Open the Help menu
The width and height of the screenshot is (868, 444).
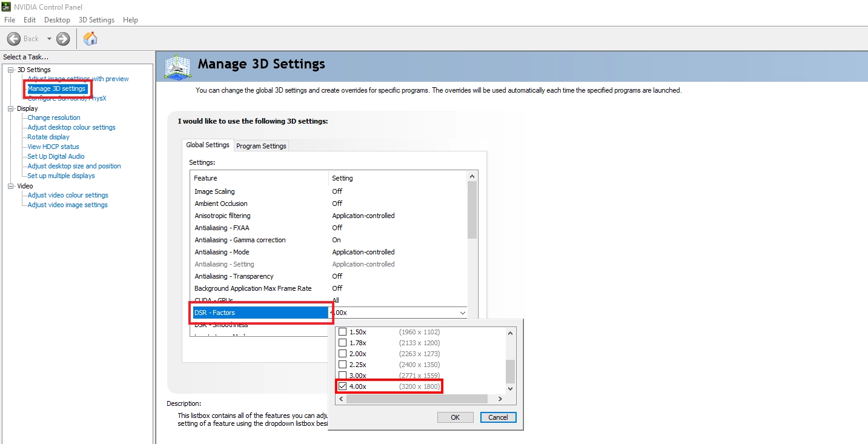point(130,20)
